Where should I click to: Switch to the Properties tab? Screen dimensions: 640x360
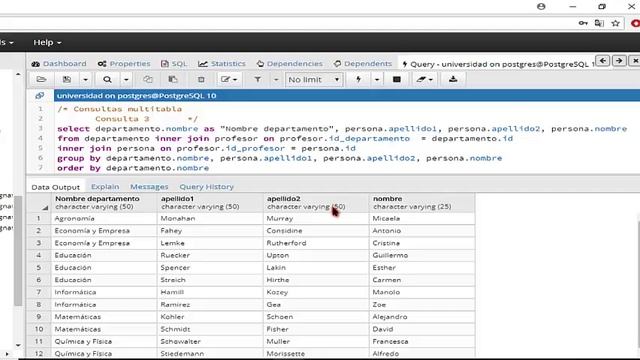point(124,64)
